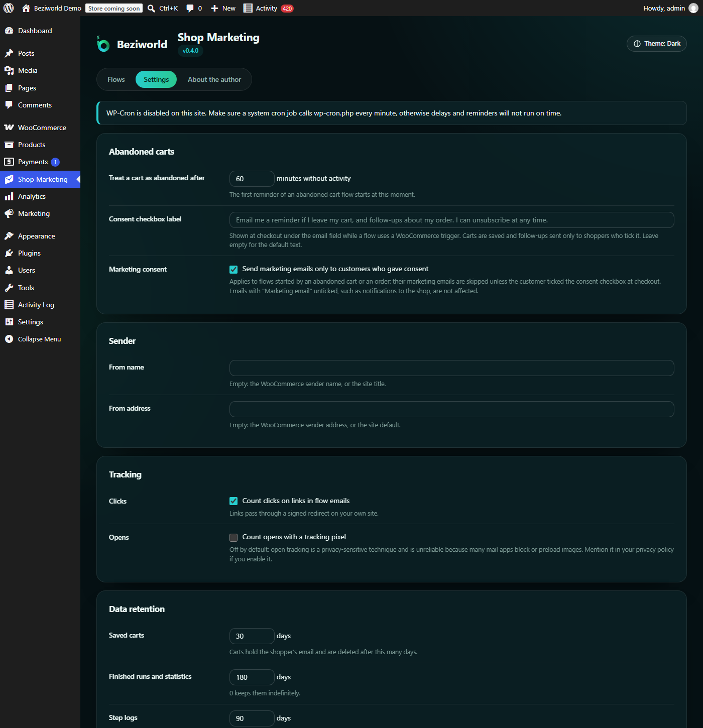The height and width of the screenshot is (728, 703).
Task: Focus the From name input
Action: click(452, 368)
